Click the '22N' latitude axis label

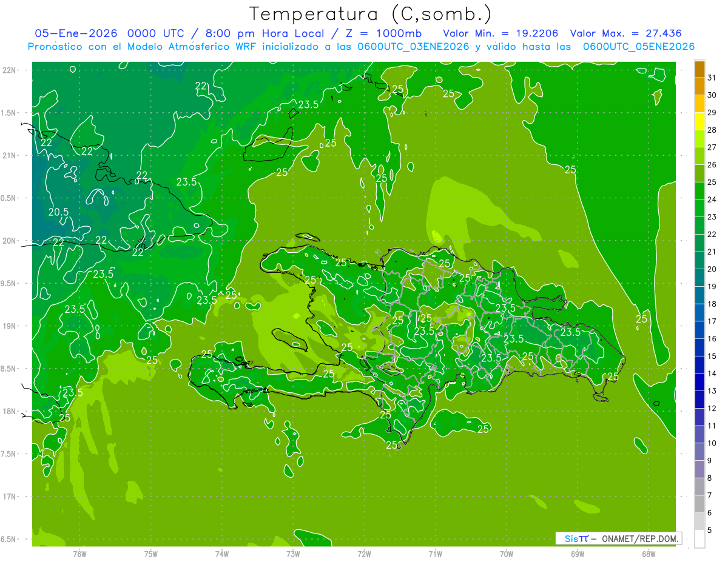click(10, 70)
